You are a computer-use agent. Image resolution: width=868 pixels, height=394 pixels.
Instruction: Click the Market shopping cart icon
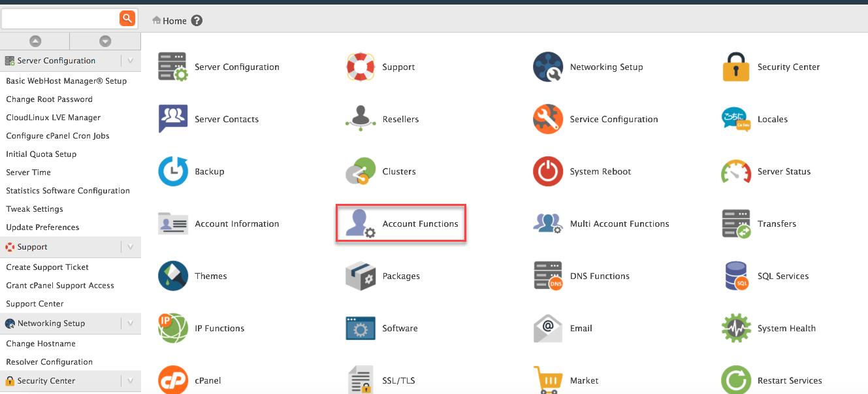click(548, 380)
